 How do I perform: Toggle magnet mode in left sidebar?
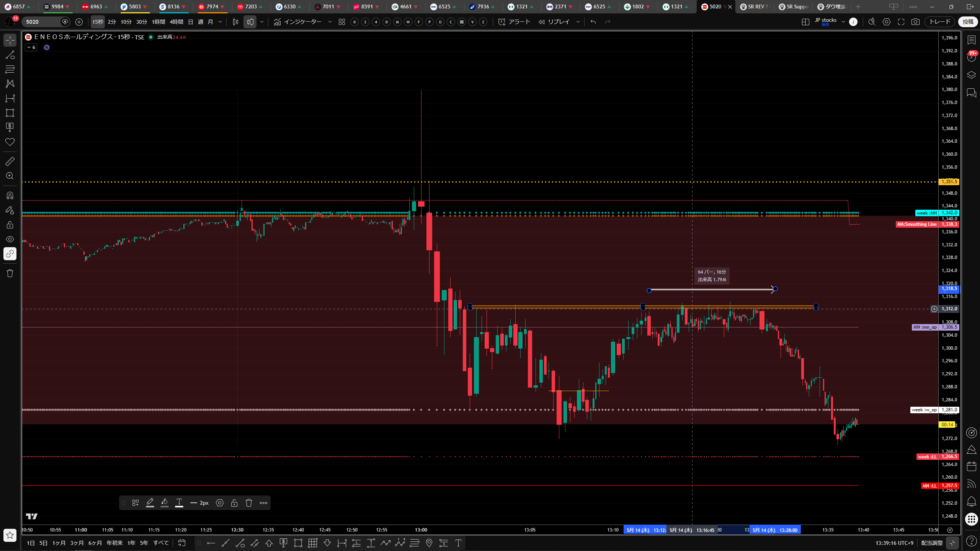coord(10,196)
